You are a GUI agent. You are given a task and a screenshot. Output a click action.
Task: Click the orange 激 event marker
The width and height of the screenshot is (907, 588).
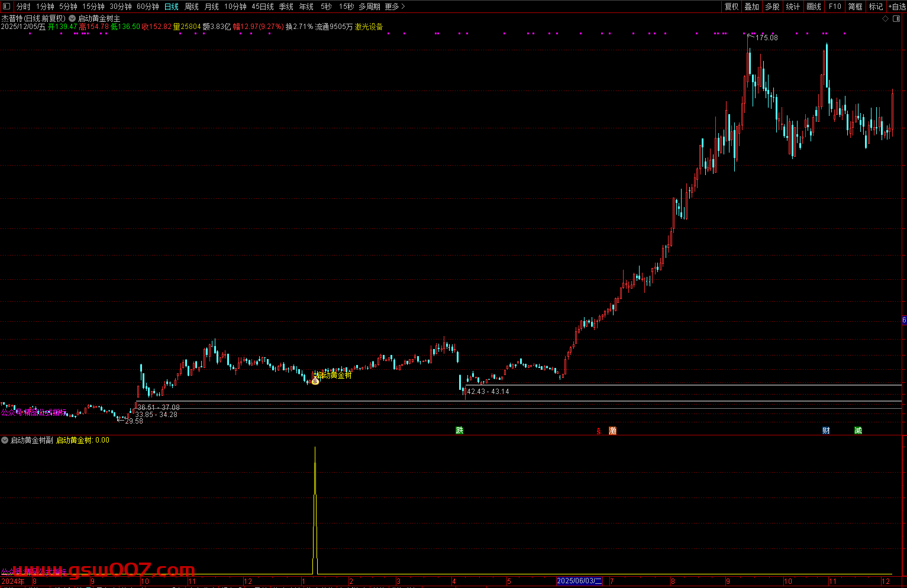(612, 431)
